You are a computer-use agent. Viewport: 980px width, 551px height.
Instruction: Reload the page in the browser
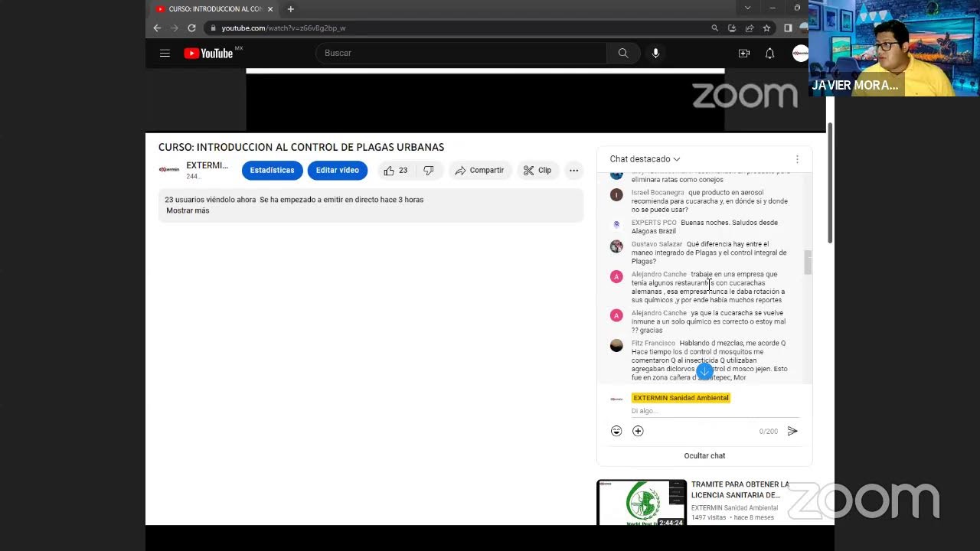[191, 28]
